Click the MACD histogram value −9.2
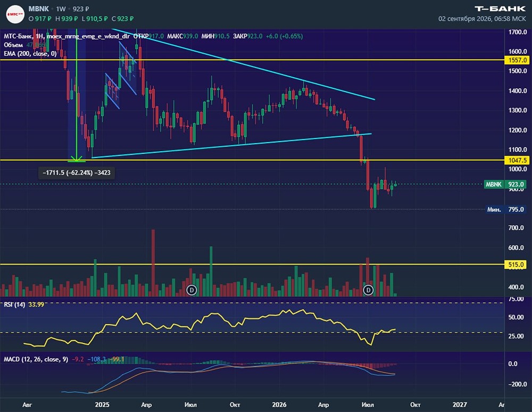 (78, 359)
